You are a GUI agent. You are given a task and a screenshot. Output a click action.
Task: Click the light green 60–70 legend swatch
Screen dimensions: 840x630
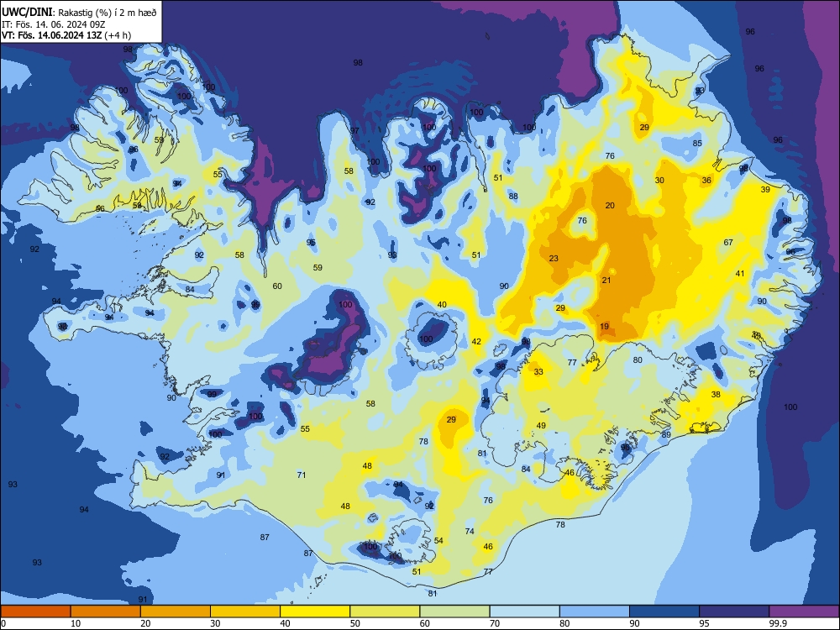pyautogui.click(x=454, y=612)
